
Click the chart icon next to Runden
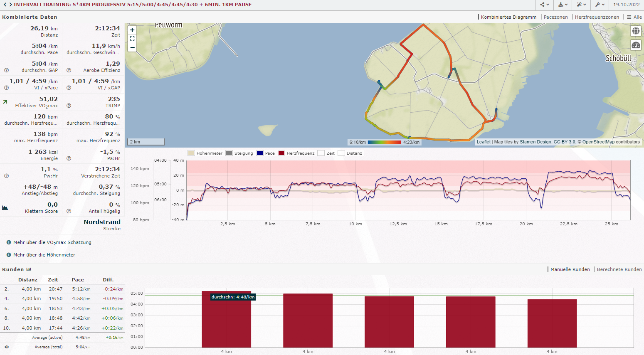click(x=29, y=269)
